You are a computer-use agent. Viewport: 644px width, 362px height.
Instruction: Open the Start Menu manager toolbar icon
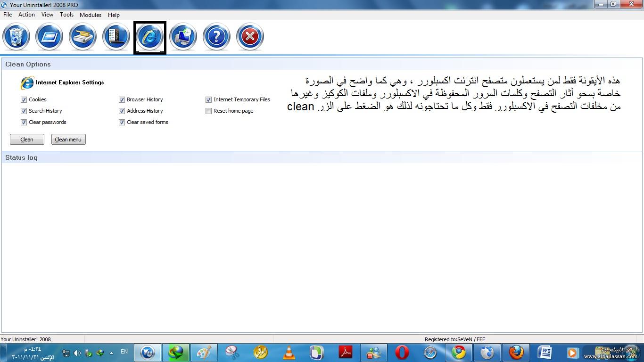[116, 37]
